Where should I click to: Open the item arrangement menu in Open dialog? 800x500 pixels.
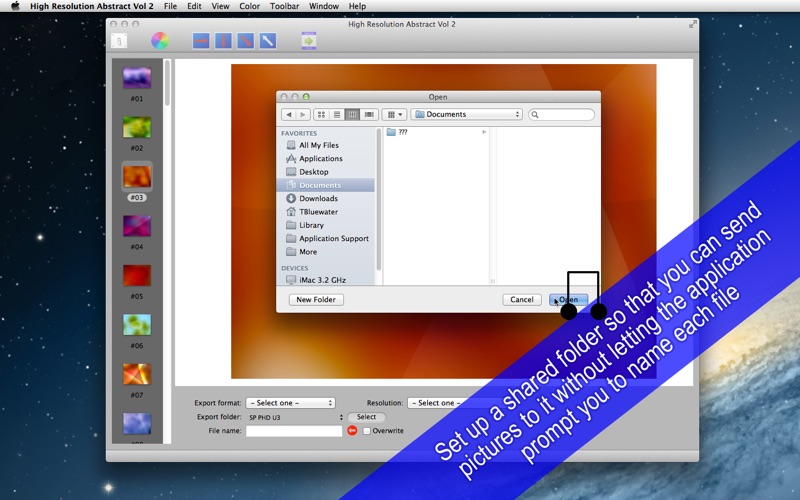pyautogui.click(x=394, y=114)
